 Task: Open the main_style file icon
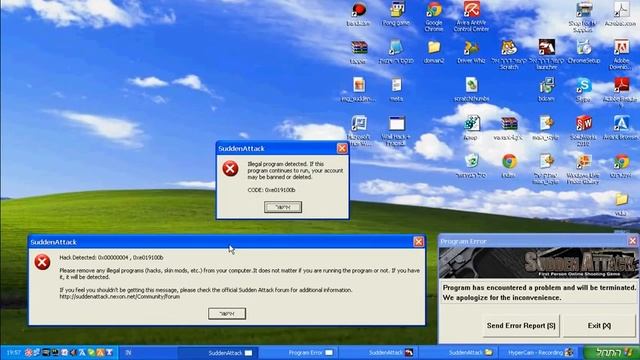coord(547,128)
